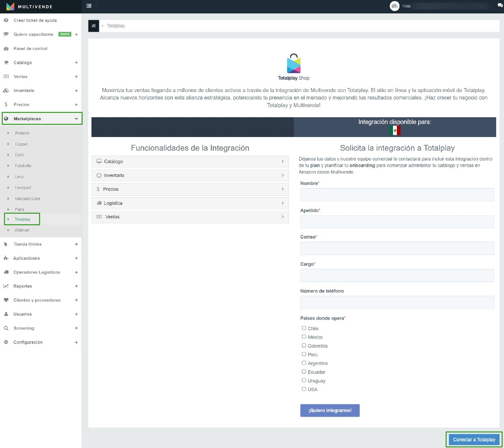Expand Catálogo functionality chevron

coord(283,161)
